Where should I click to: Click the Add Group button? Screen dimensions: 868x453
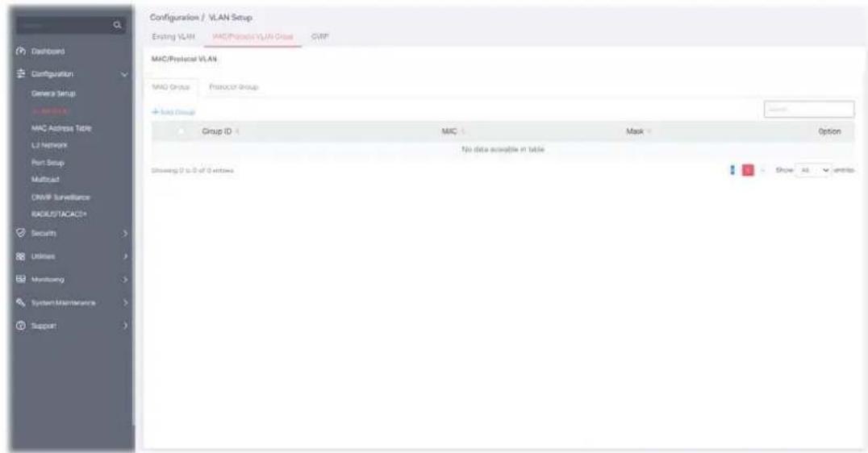pyautogui.click(x=173, y=112)
